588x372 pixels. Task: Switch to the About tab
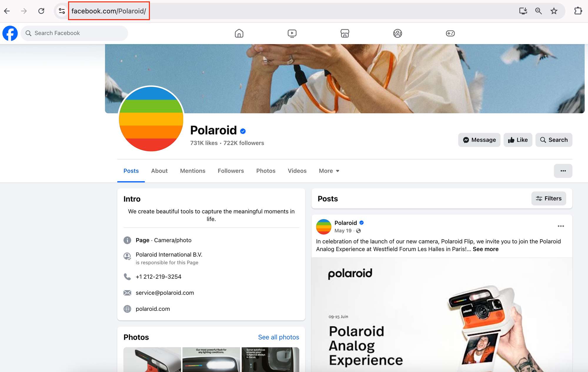click(x=159, y=171)
